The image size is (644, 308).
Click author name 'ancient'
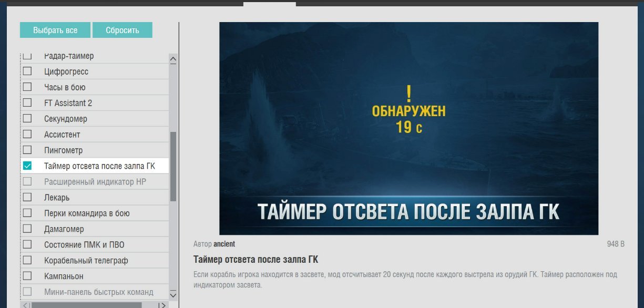click(x=224, y=244)
